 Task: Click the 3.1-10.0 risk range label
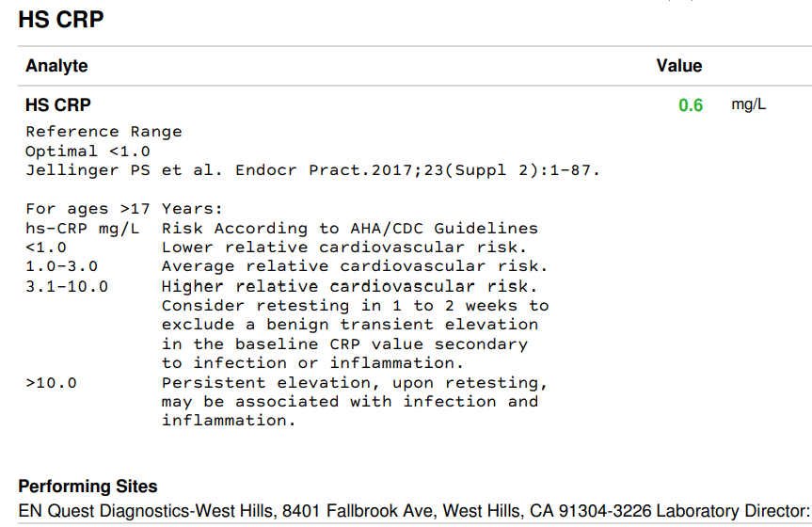click(x=67, y=287)
